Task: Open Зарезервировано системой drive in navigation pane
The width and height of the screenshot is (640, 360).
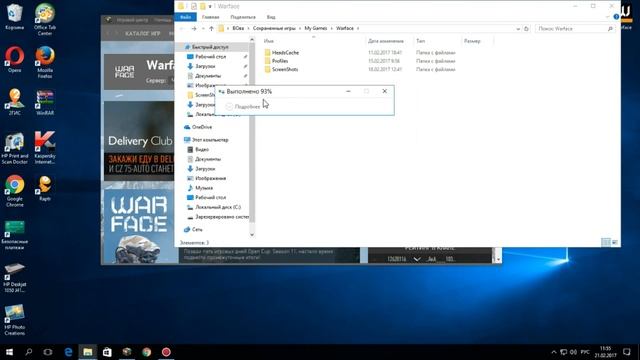Action: pyautogui.click(x=222, y=217)
